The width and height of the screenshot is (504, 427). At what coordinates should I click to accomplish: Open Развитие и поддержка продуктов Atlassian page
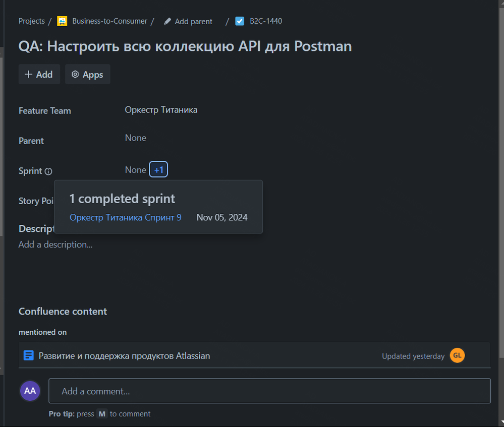tap(125, 356)
